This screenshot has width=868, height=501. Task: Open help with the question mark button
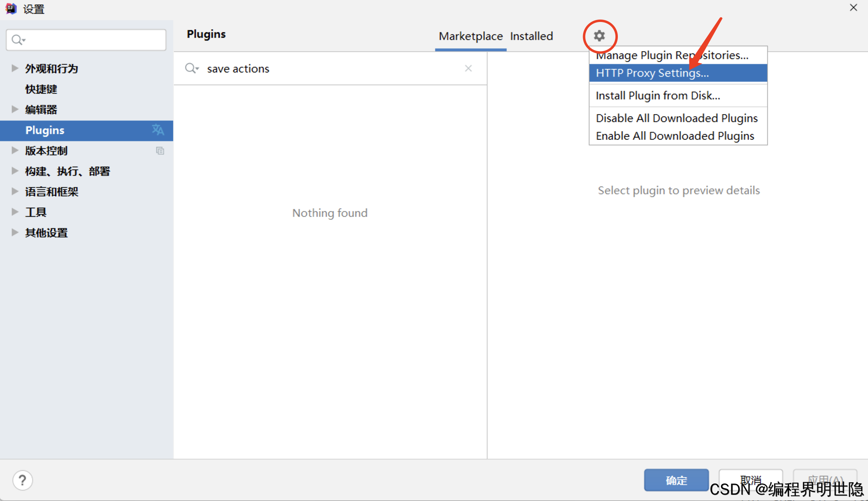click(23, 480)
